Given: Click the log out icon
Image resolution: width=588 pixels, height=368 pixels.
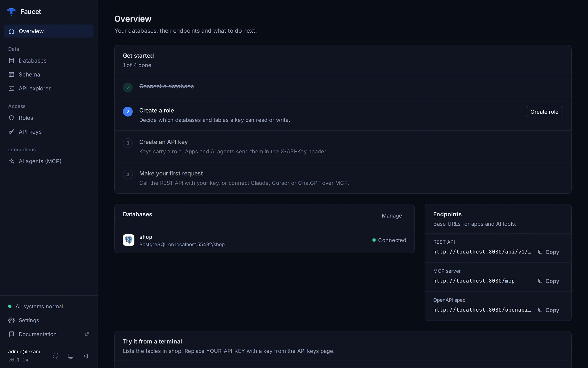Looking at the screenshot, I should (x=86, y=356).
